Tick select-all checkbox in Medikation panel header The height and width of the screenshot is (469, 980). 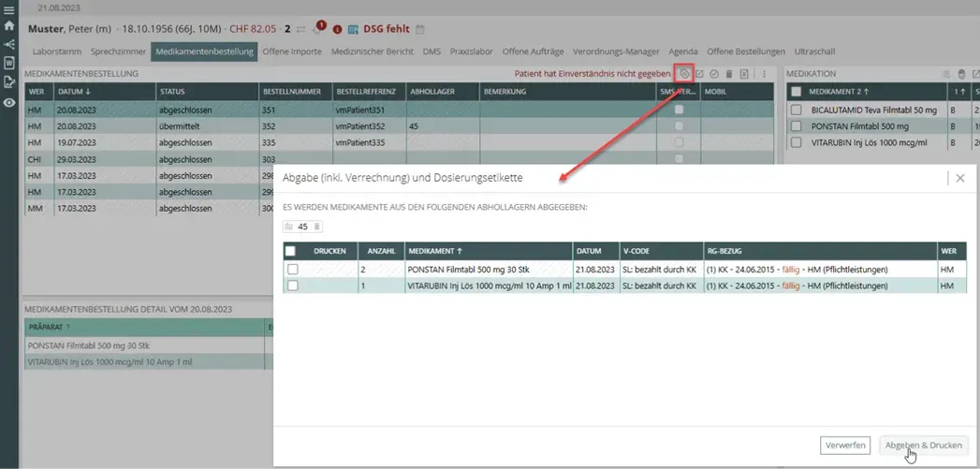tap(797, 92)
